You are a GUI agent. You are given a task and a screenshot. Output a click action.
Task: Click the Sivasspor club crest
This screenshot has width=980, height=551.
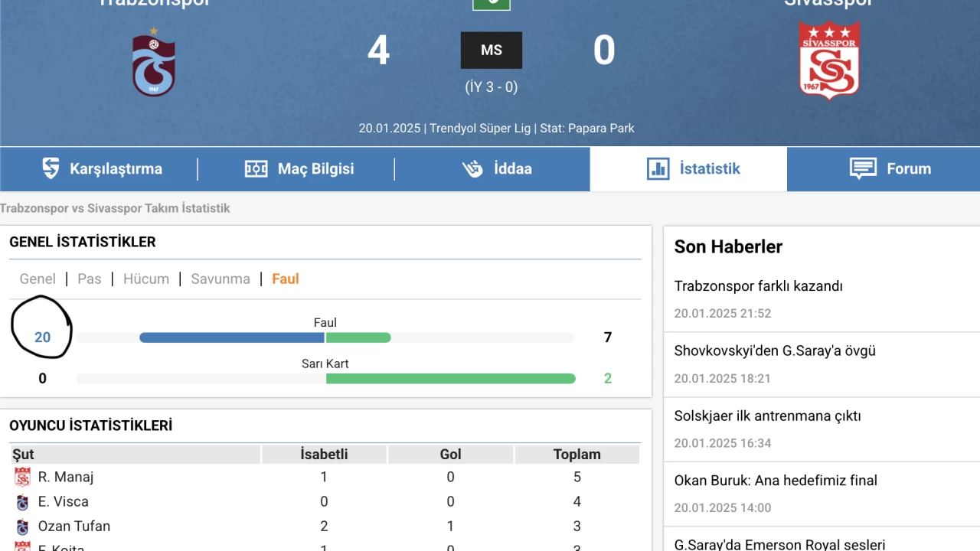pyautogui.click(x=829, y=60)
